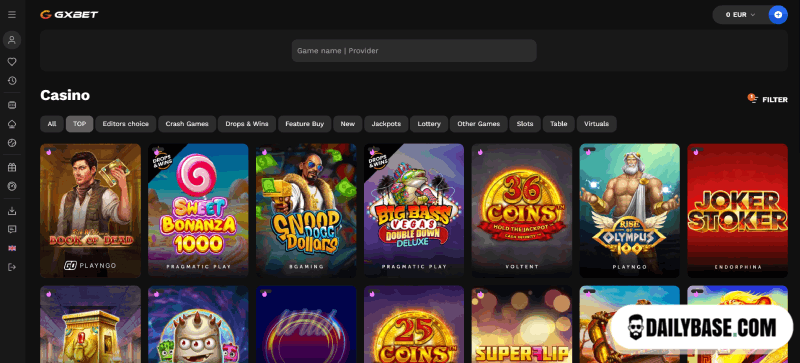Open Big Bass Vegas Double Down Deluxe
800x363 pixels.
click(x=414, y=210)
